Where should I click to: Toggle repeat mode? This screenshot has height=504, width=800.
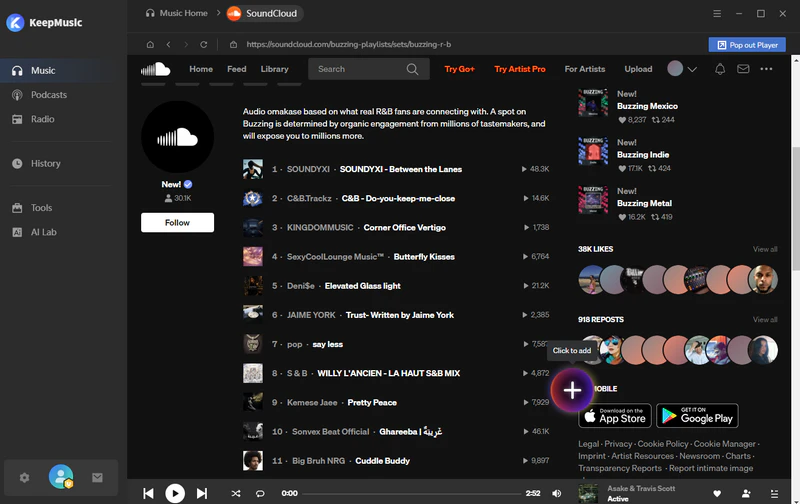(260, 493)
